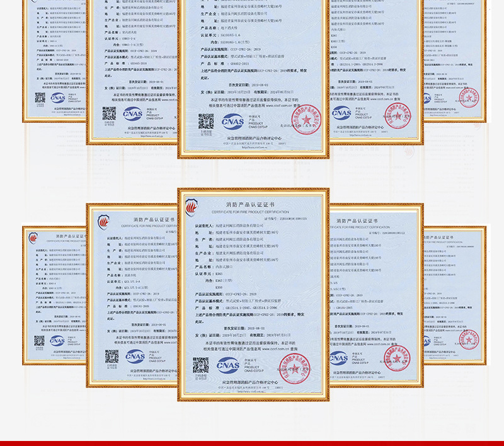Click 应急管理部消防产品合格评定中心 footer text

click(251, 382)
